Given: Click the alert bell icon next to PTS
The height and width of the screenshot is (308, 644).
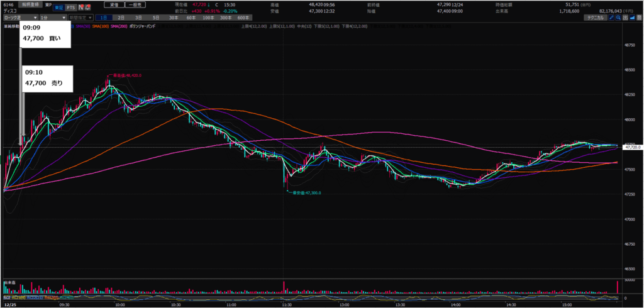Looking at the screenshot, I should 88,8.
